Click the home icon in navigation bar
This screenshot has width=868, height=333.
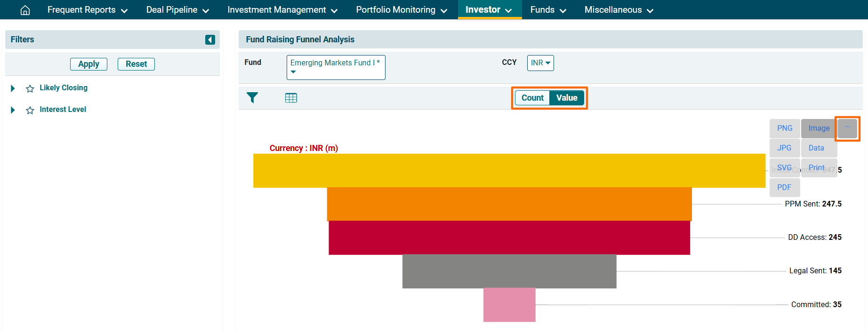(25, 10)
